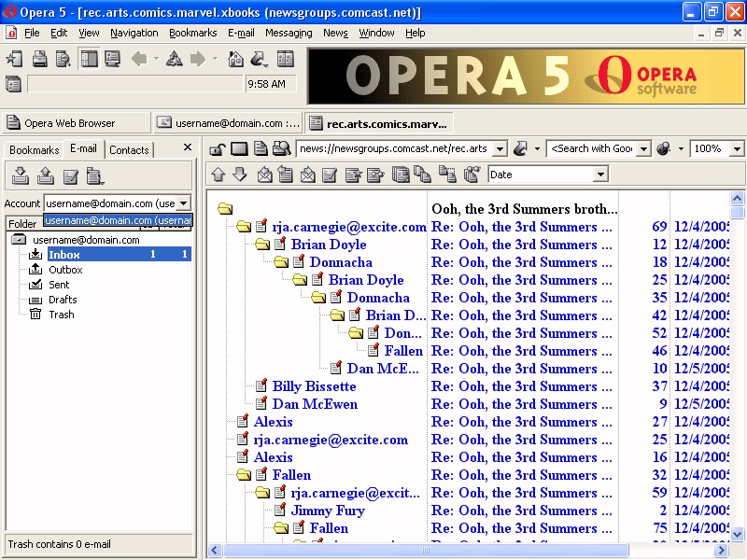Switch to the E-mail panel tab
Screen dimensions: 747x560
83,148
